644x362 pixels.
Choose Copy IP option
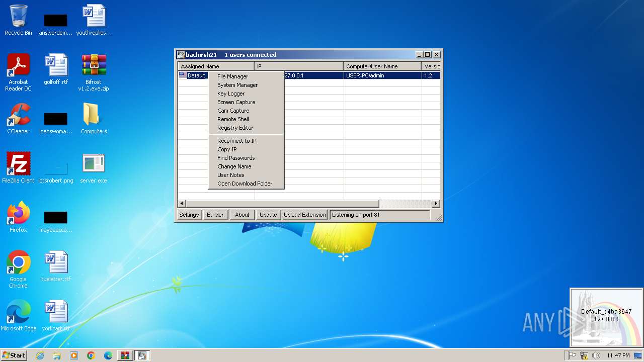pyautogui.click(x=247, y=149)
